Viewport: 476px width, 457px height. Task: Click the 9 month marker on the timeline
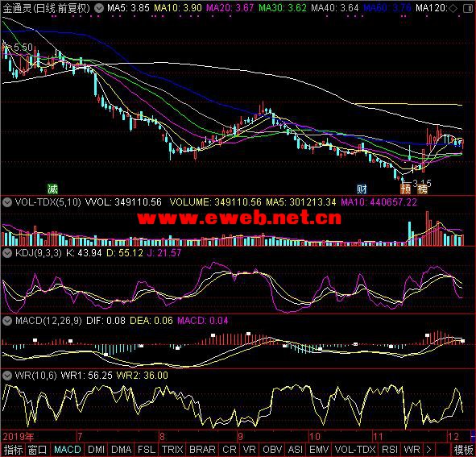pos(241,437)
